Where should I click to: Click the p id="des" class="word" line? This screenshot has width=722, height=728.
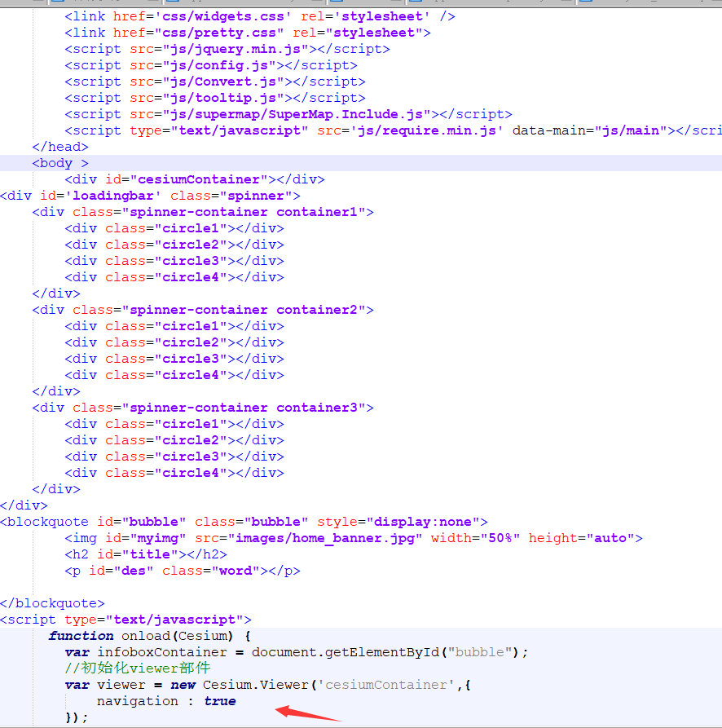pos(183,571)
